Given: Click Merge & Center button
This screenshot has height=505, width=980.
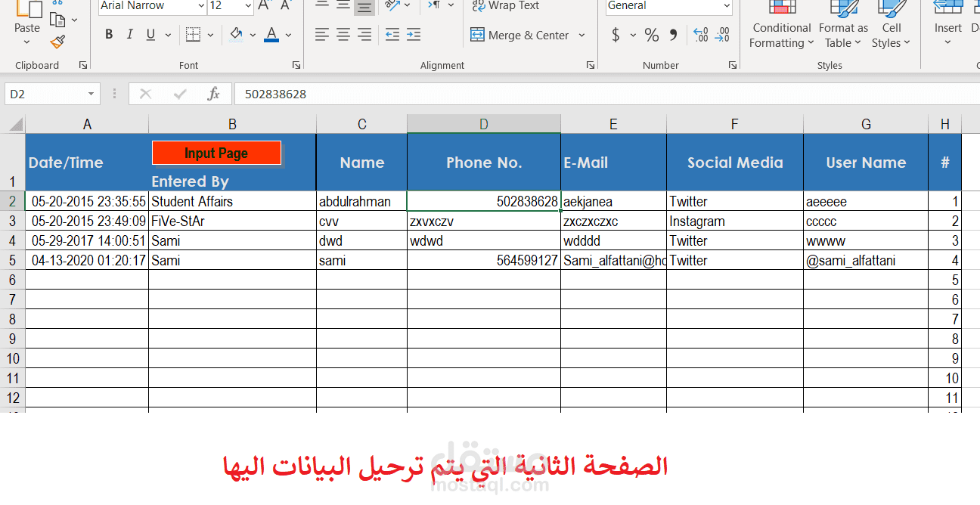Looking at the screenshot, I should click(519, 35).
